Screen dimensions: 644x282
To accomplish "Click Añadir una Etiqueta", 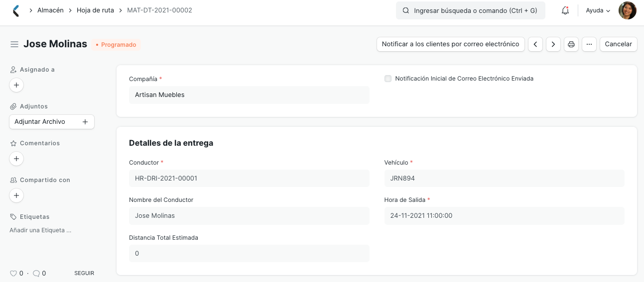I will pos(40,230).
